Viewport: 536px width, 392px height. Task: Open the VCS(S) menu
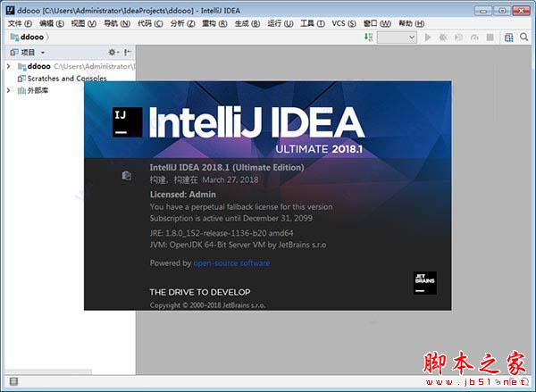pyautogui.click(x=344, y=23)
